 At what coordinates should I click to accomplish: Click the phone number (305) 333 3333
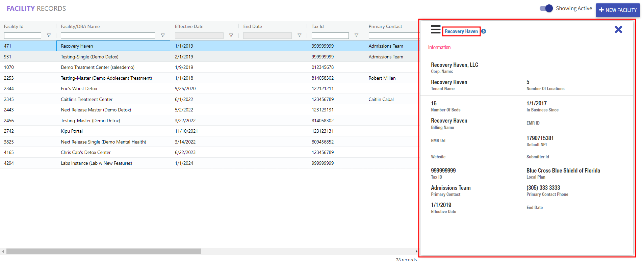(543, 188)
